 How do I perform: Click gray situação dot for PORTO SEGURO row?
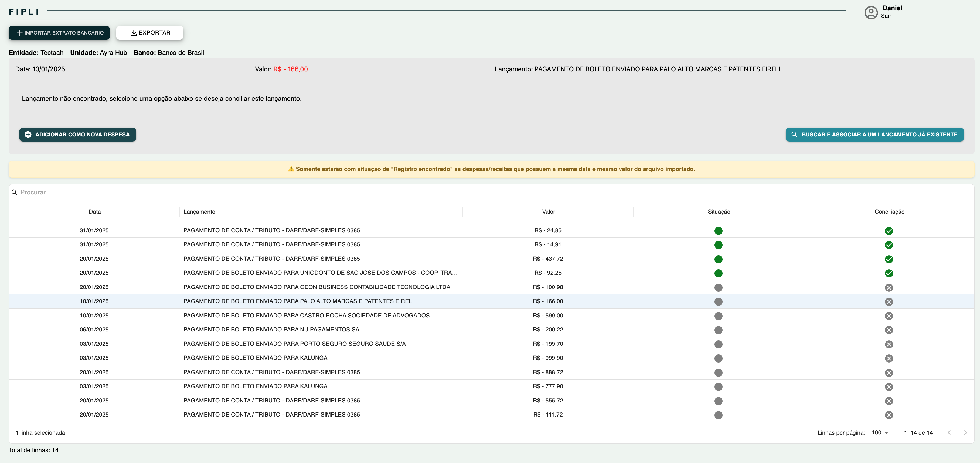[x=718, y=344]
